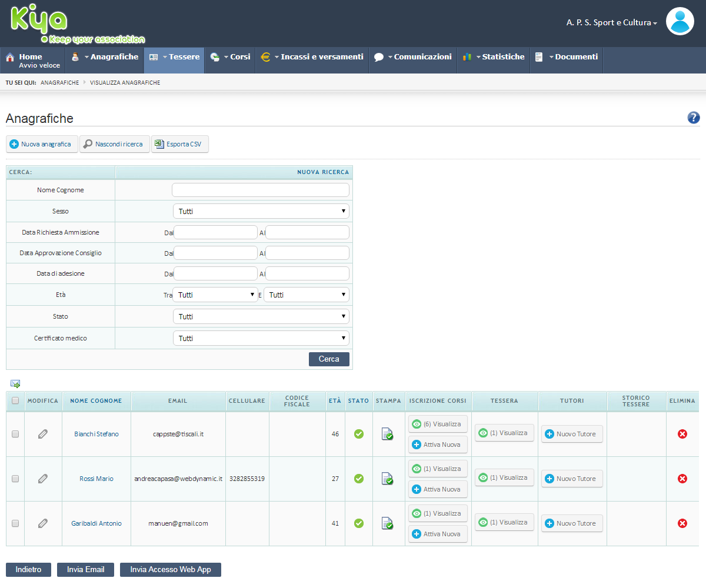Click the euro icon beside Incassi e versamenti
The width and height of the screenshot is (706, 588).
pos(265,58)
